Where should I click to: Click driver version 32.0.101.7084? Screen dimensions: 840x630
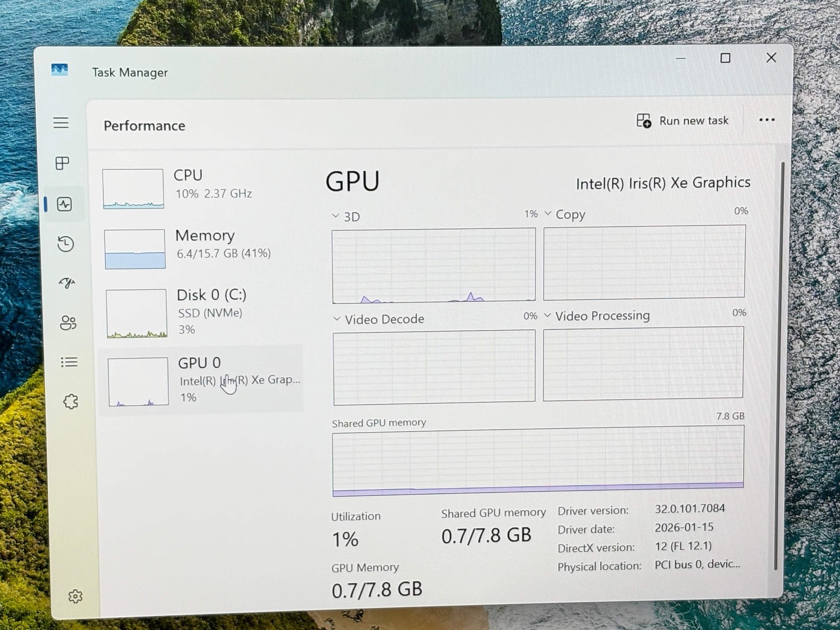(x=689, y=508)
